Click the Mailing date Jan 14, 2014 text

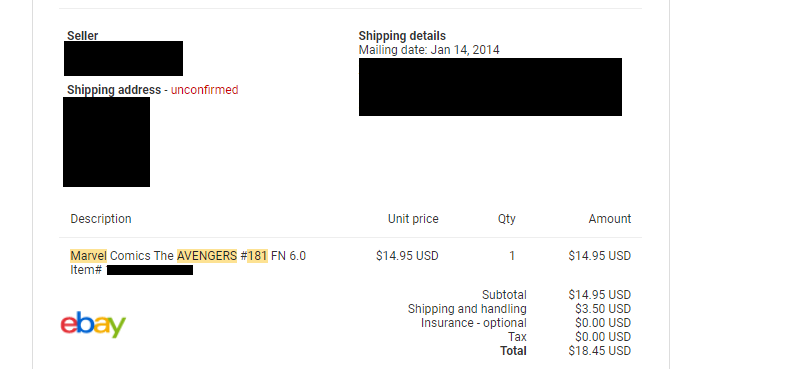(429, 50)
